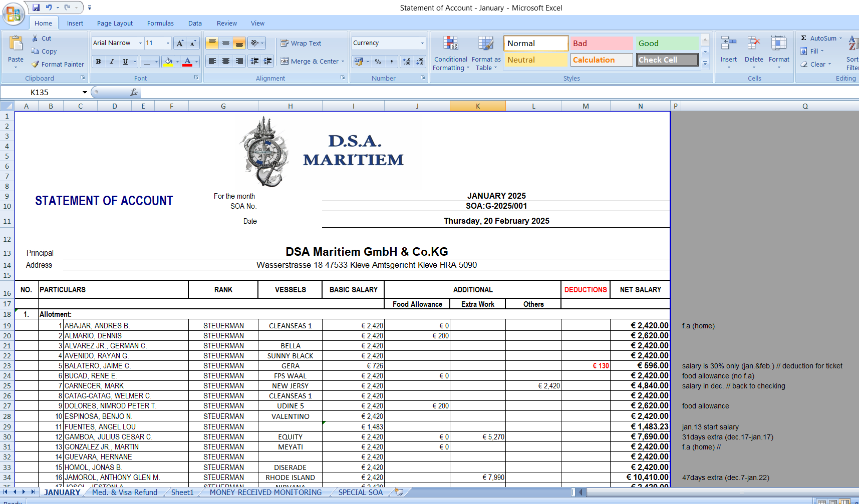
Task: Toggle Center text alignment
Action: click(226, 61)
